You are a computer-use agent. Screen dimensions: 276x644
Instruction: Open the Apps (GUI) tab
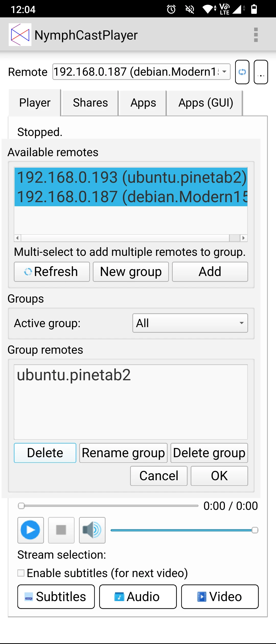(x=205, y=103)
